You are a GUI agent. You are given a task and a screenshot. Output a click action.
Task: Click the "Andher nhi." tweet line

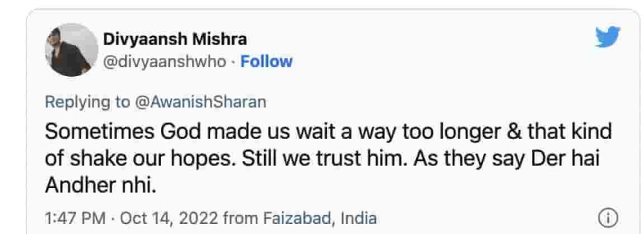[x=101, y=186]
